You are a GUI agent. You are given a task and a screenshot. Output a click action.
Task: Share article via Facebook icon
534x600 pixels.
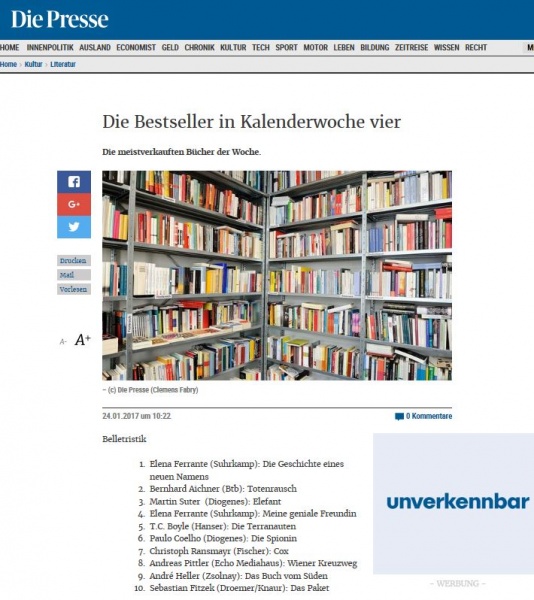click(x=74, y=182)
